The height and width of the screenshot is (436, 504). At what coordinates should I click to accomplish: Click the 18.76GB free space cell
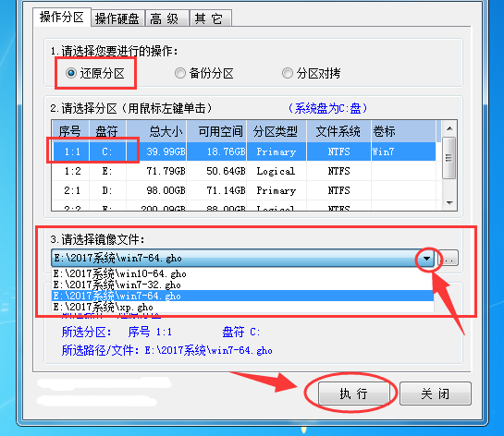click(216, 151)
